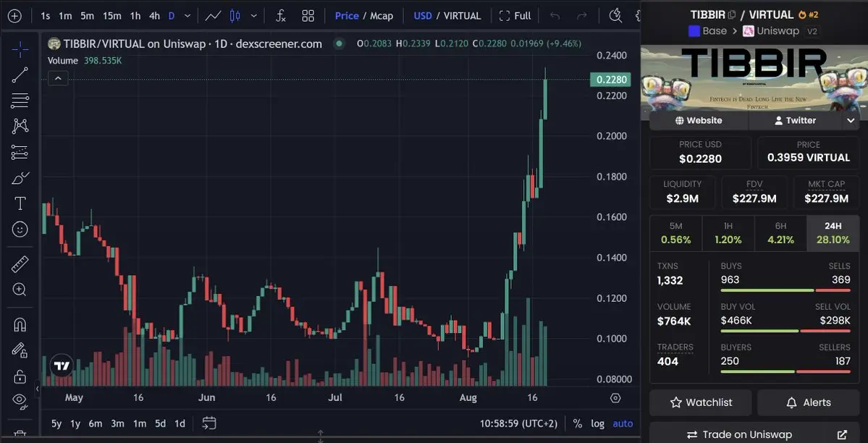Screen dimensions: 868x443
Task: Select the 15m timeframe
Action: (111, 15)
